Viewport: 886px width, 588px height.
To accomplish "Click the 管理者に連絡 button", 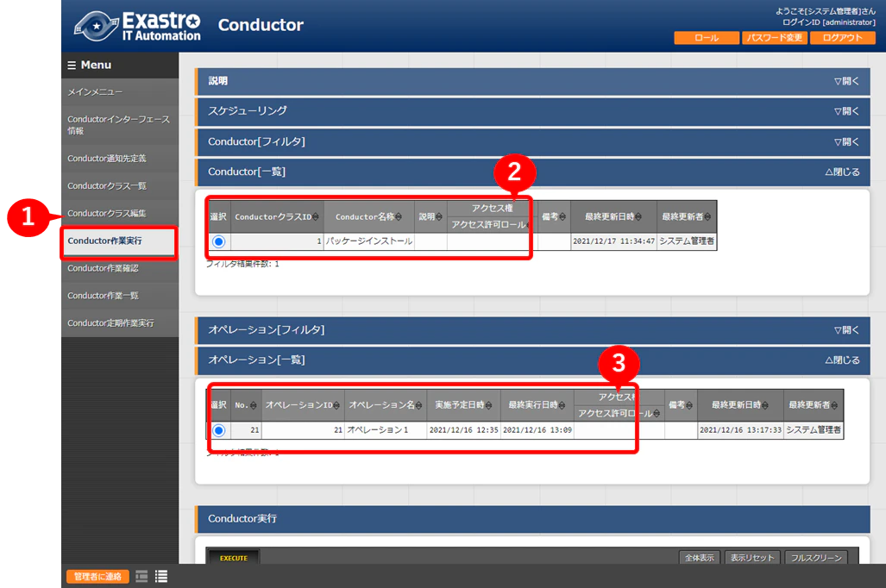I will 97,576.
